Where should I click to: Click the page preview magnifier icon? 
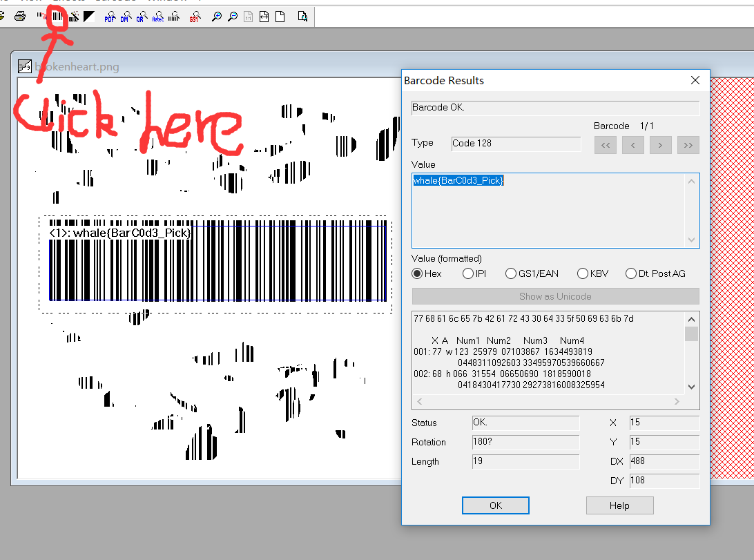302,17
